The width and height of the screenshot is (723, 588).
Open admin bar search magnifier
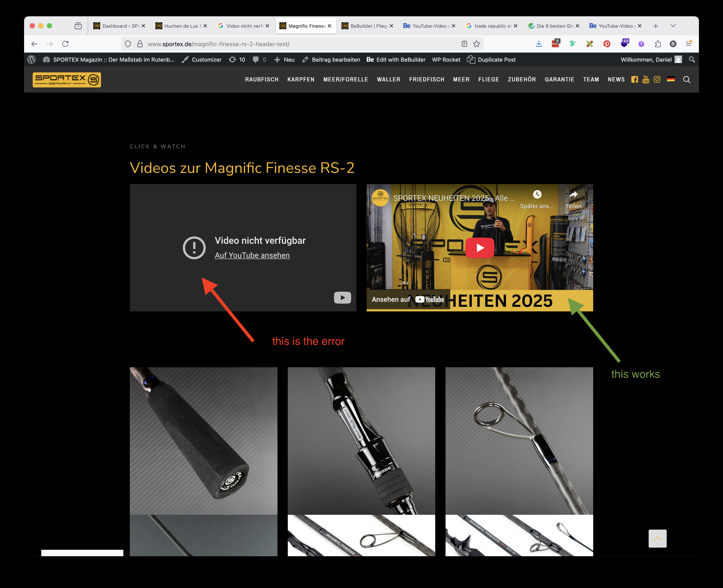click(x=692, y=60)
